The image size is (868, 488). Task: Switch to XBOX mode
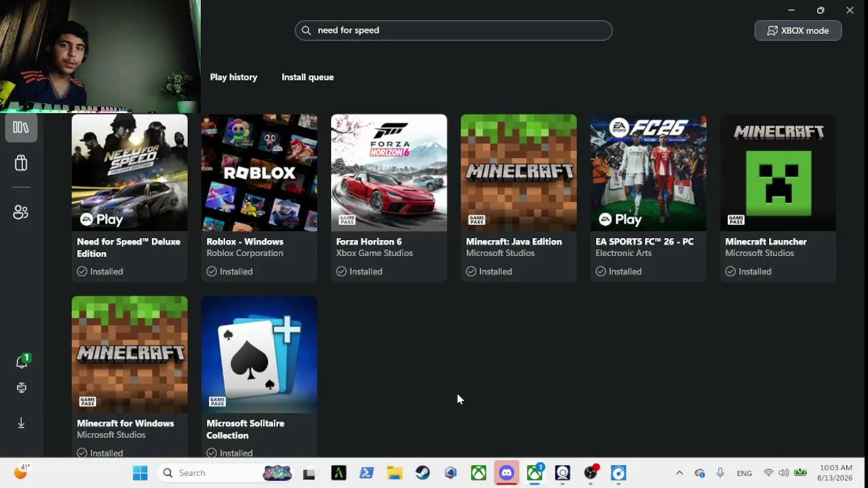pos(797,30)
